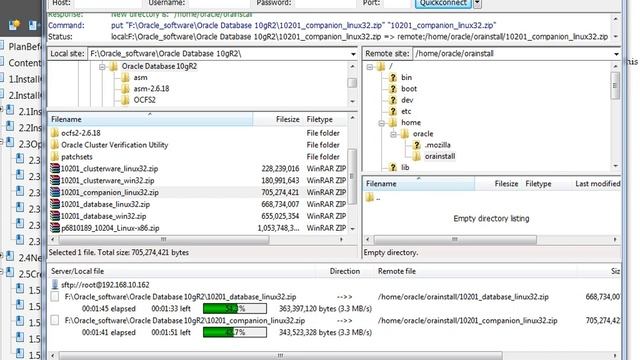Sort remote files by Filename column
The image size is (640, 360).
click(x=419, y=184)
